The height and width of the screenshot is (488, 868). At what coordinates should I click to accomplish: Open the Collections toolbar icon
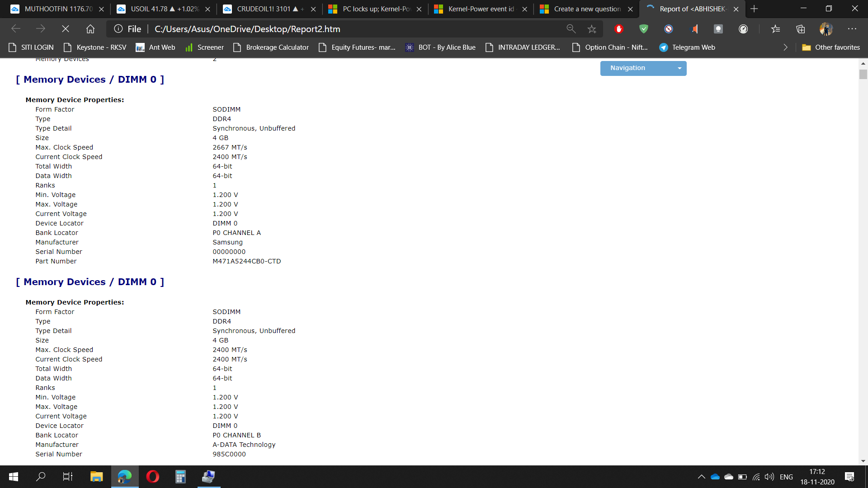801,29
